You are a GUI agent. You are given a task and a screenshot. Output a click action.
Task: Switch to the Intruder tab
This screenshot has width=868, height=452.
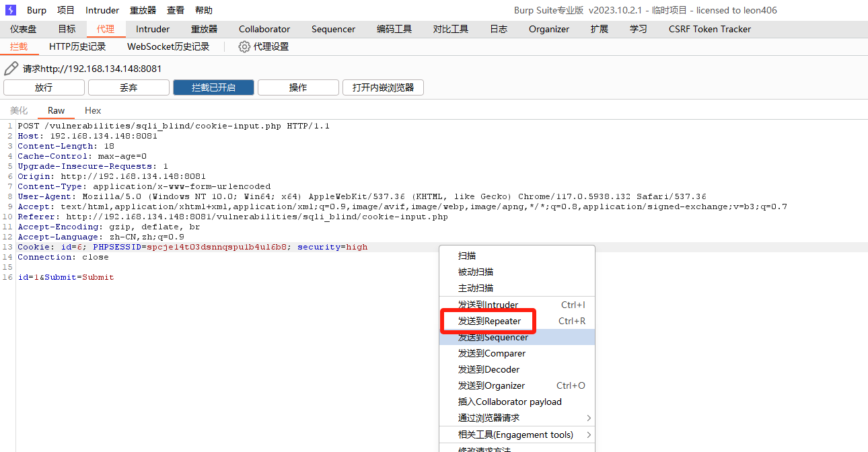[x=153, y=29]
